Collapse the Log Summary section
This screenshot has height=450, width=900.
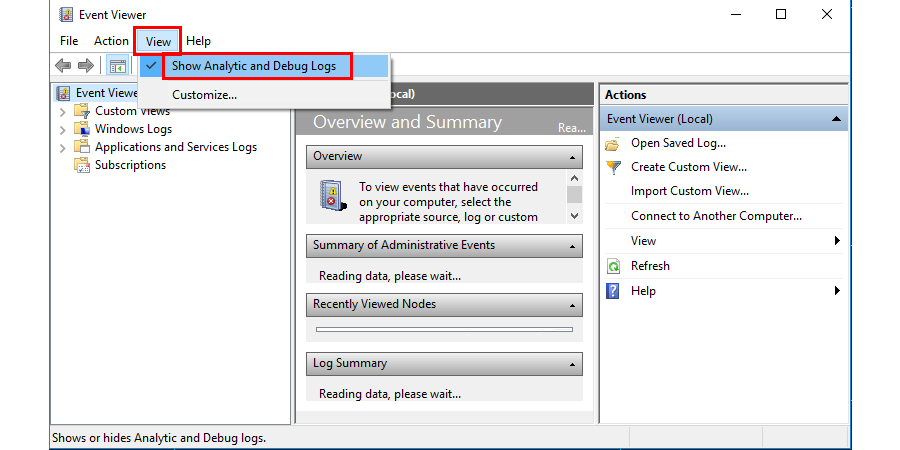[x=572, y=364]
